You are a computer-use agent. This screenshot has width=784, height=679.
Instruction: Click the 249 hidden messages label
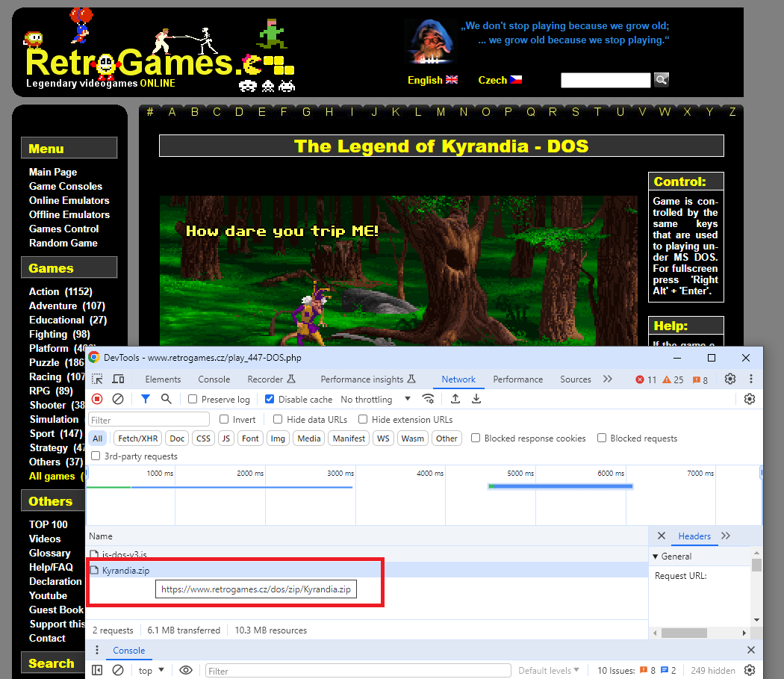click(712, 671)
